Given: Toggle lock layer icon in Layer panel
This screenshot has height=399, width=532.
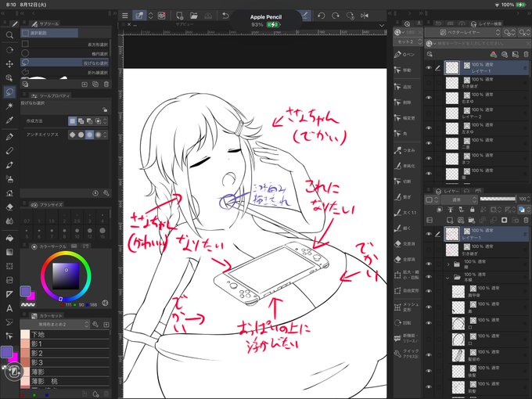Looking at the screenshot, I should (472, 210).
